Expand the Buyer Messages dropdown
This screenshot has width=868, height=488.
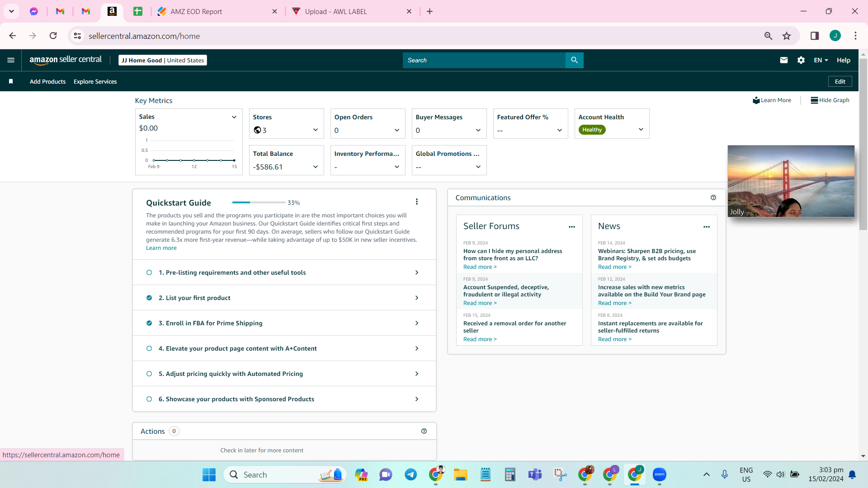pyautogui.click(x=478, y=130)
